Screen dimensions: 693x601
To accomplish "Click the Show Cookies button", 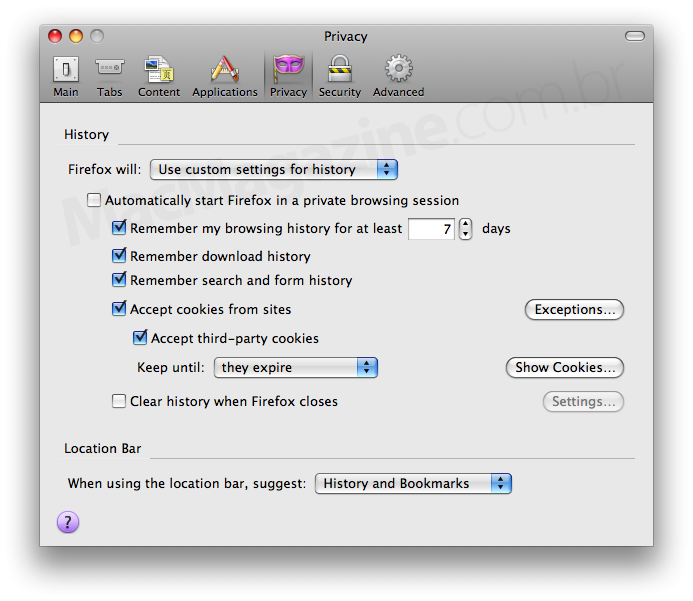I will (565, 368).
